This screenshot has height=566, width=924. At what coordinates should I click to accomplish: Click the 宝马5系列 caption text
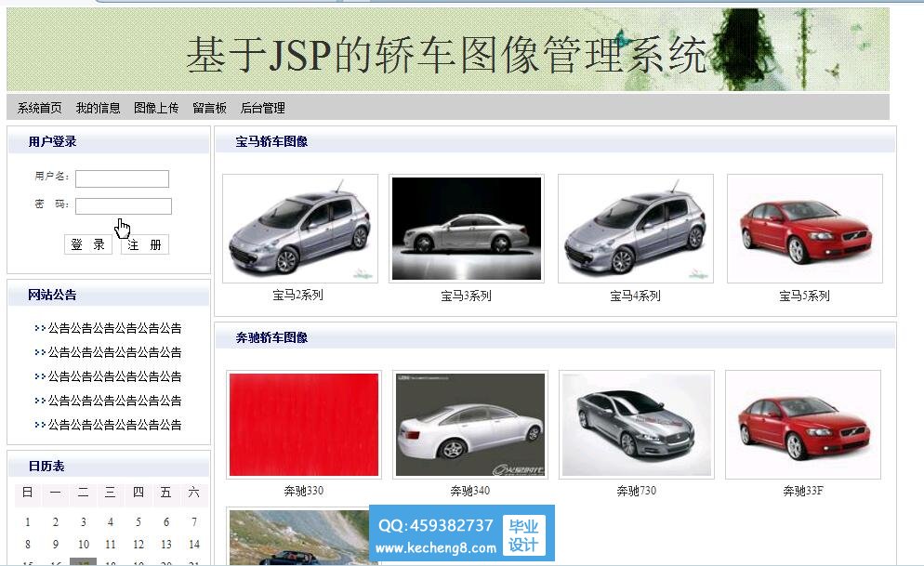coord(804,296)
